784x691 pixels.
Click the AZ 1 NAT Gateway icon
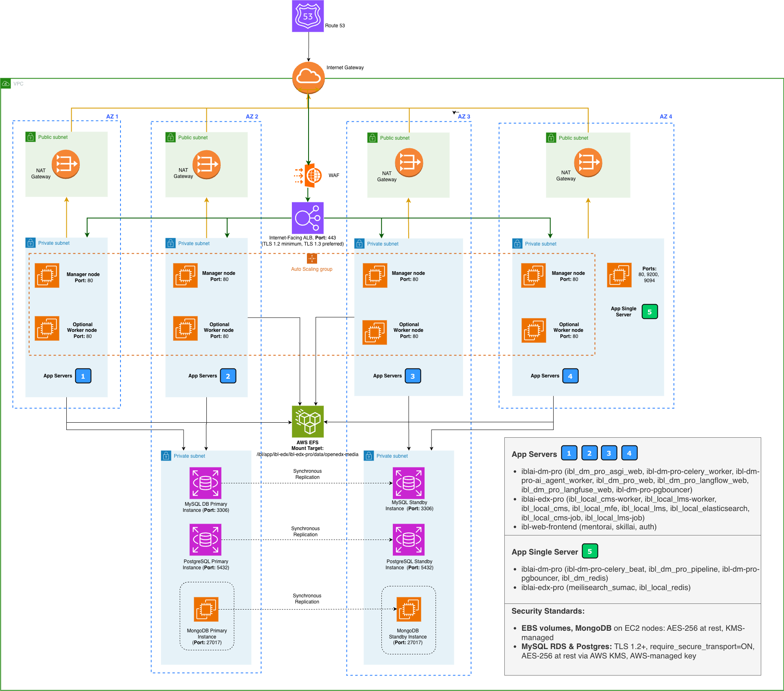click(66, 164)
